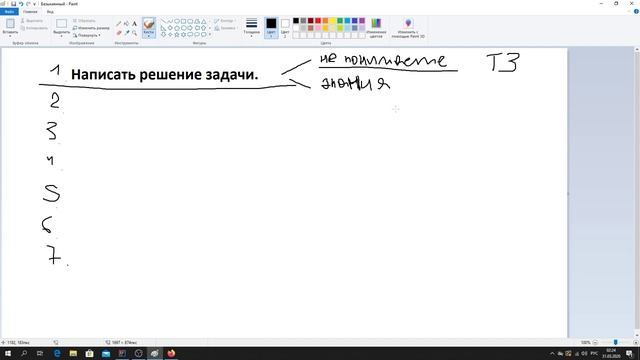Pick the yellow color swatch
The height and width of the screenshot is (360, 640).
(333, 21)
